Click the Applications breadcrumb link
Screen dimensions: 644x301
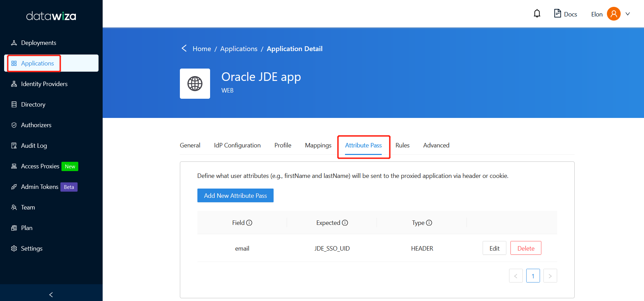(x=239, y=49)
